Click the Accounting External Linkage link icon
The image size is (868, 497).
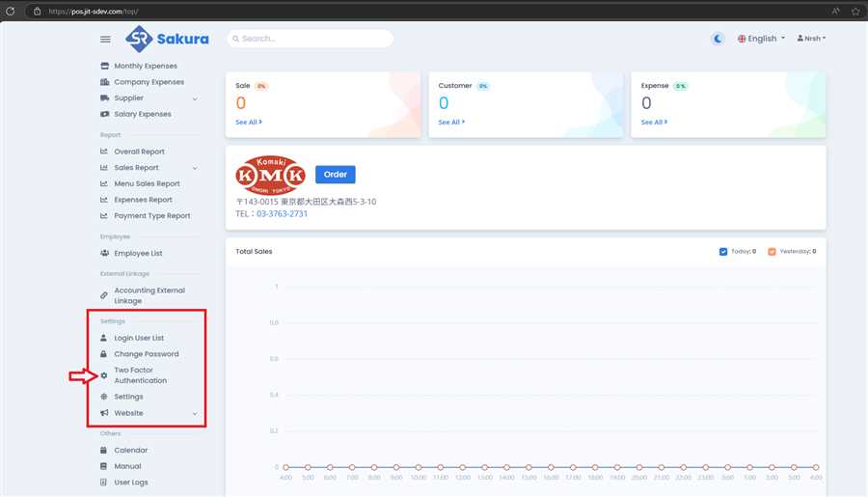point(104,295)
